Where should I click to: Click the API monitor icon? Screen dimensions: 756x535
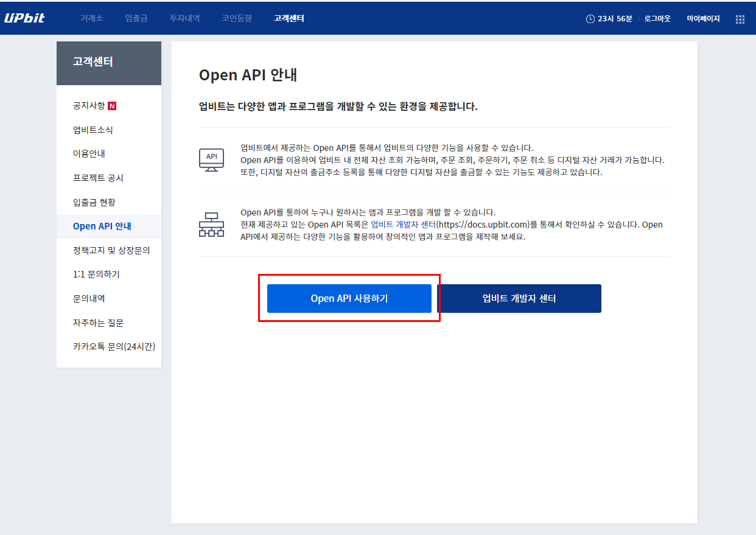[x=211, y=159]
